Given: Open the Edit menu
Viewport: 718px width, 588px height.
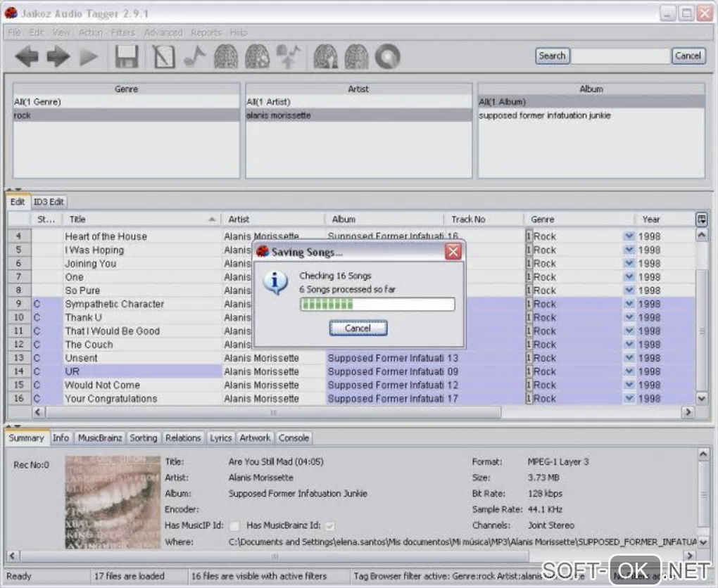Looking at the screenshot, I should click(36, 32).
